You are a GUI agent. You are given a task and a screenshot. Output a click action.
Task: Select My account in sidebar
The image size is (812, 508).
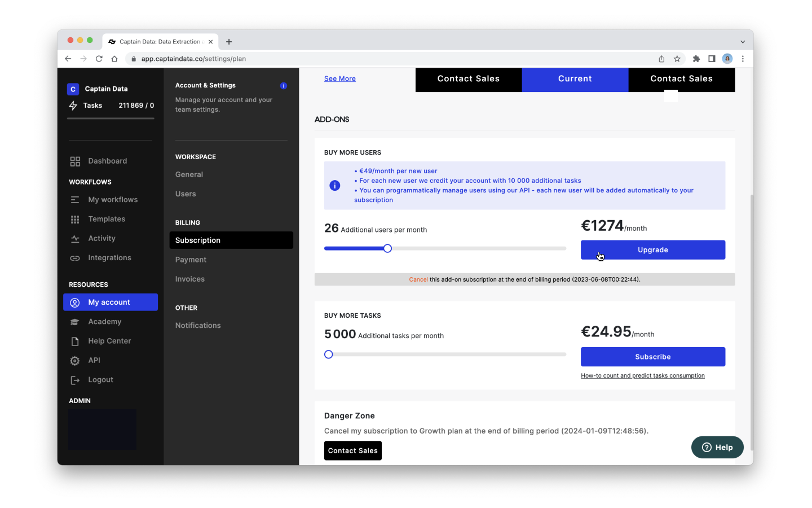[111, 302]
